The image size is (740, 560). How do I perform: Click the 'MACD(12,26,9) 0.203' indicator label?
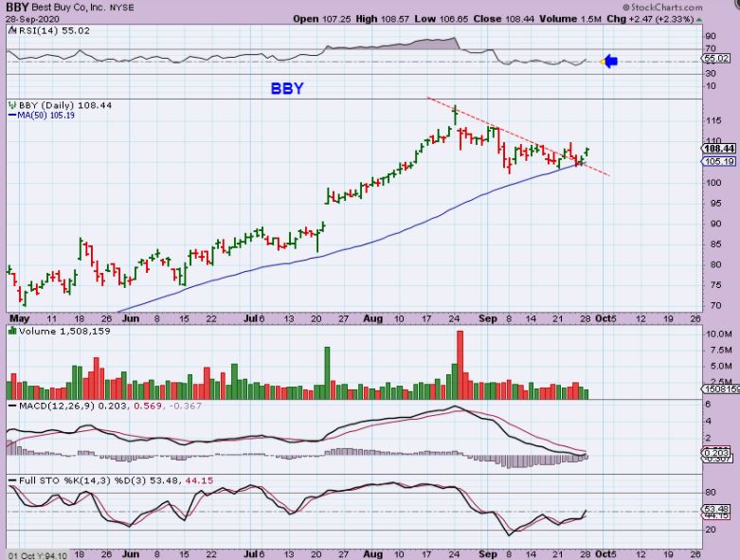[x=73, y=406]
